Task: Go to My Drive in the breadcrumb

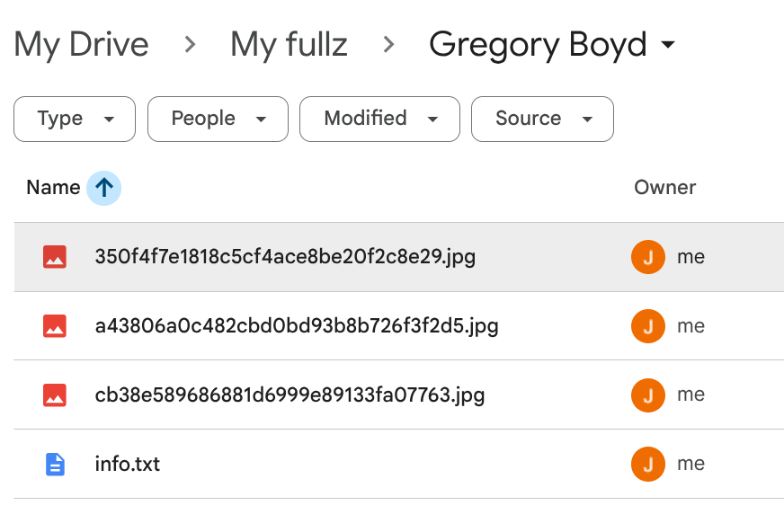Action: 82,45
